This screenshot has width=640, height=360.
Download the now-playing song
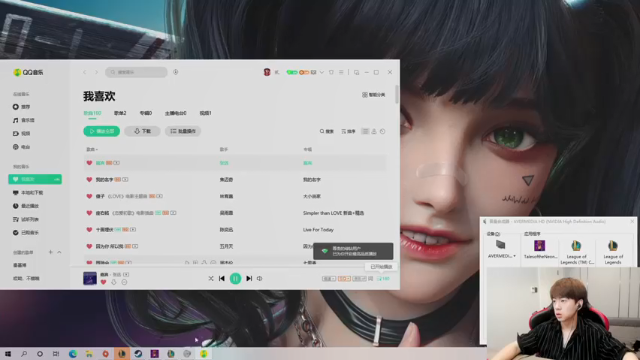[x=114, y=282]
